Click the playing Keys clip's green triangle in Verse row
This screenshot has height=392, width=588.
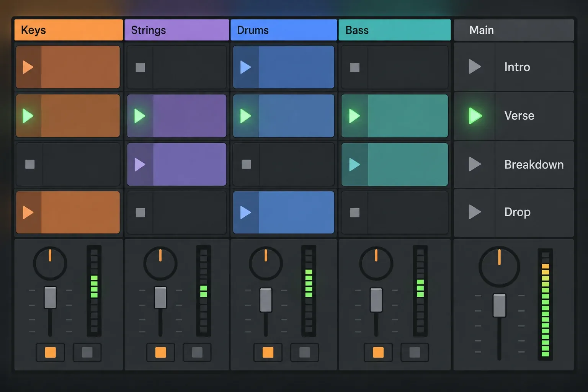pyautogui.click(x=28, y=116)
